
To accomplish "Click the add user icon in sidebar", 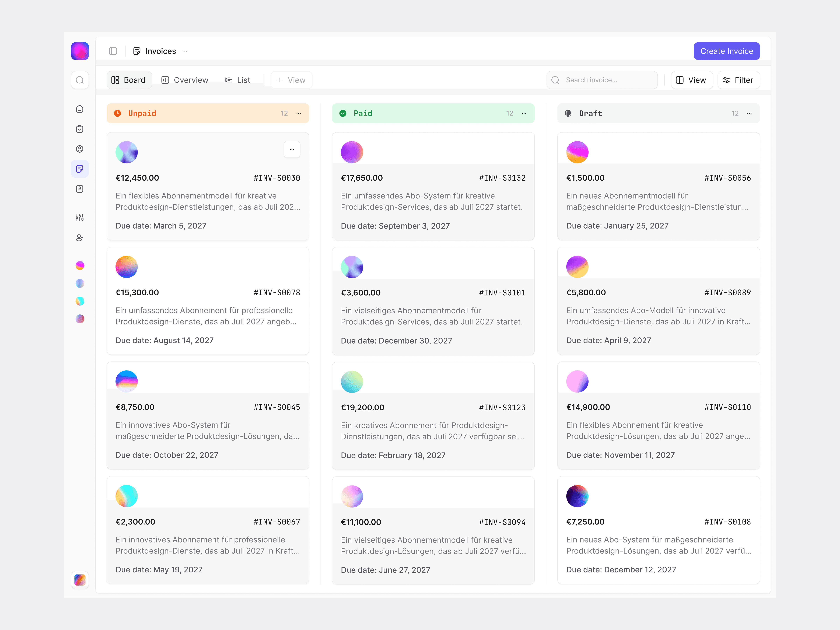I will [x=80, y=238].
